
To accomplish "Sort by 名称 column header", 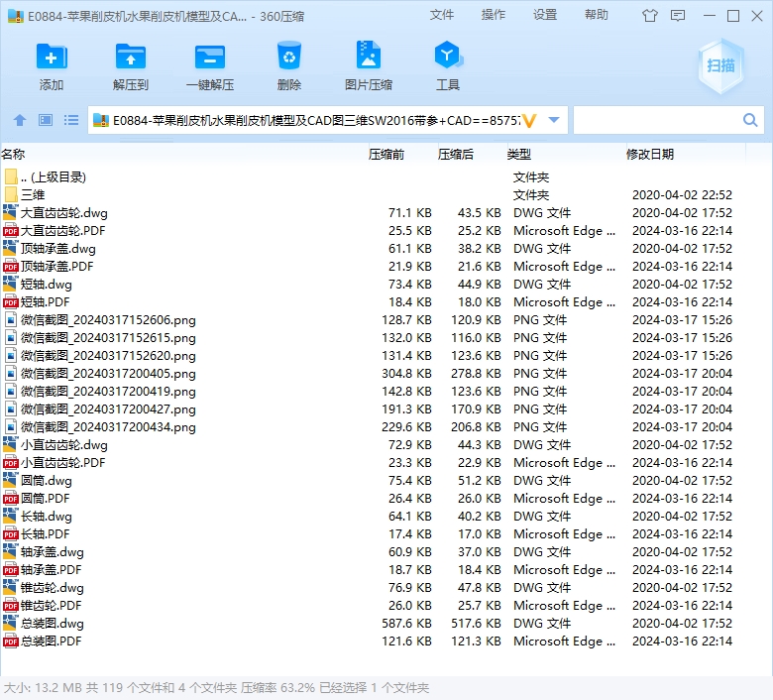I will 13,155.
